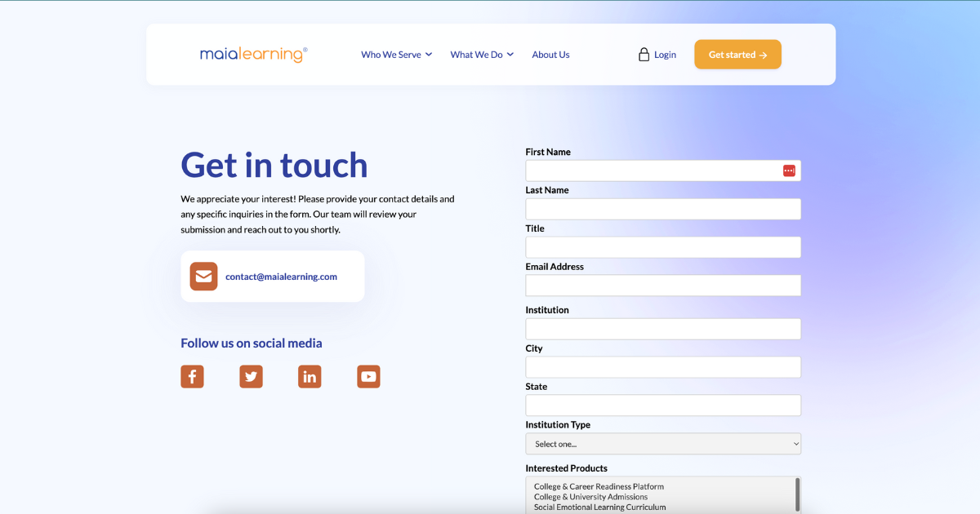
Task: Click the contact@maialearning.com email link
Action: tap(281, 276)
